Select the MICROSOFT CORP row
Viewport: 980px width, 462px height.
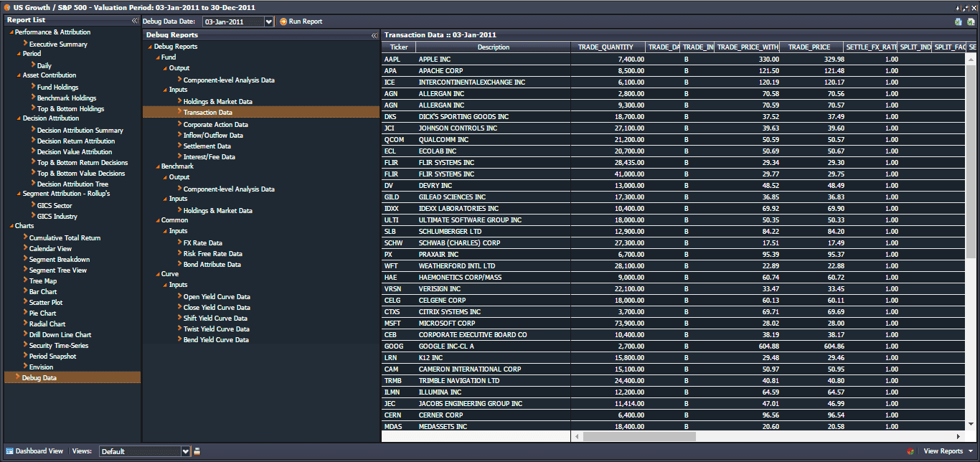pos(674,324)
